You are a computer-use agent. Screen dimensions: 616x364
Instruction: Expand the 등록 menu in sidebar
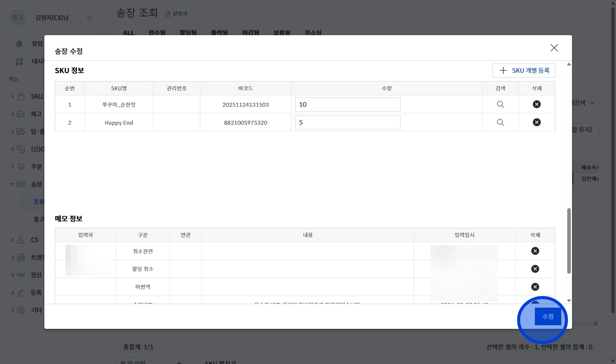click(x=13, y=292)
